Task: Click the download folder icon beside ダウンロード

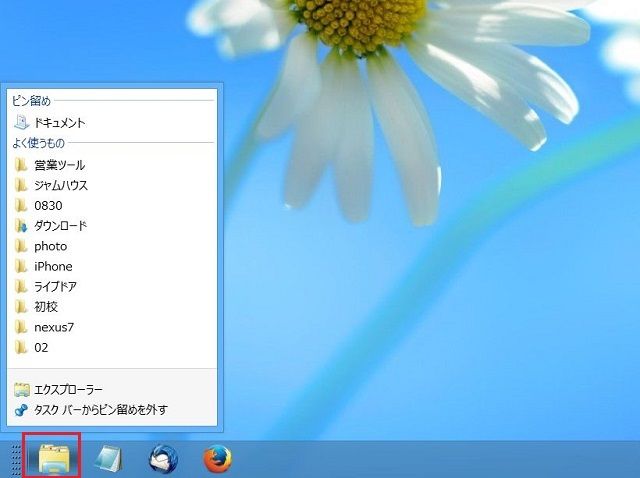Action: click(21, 226)
